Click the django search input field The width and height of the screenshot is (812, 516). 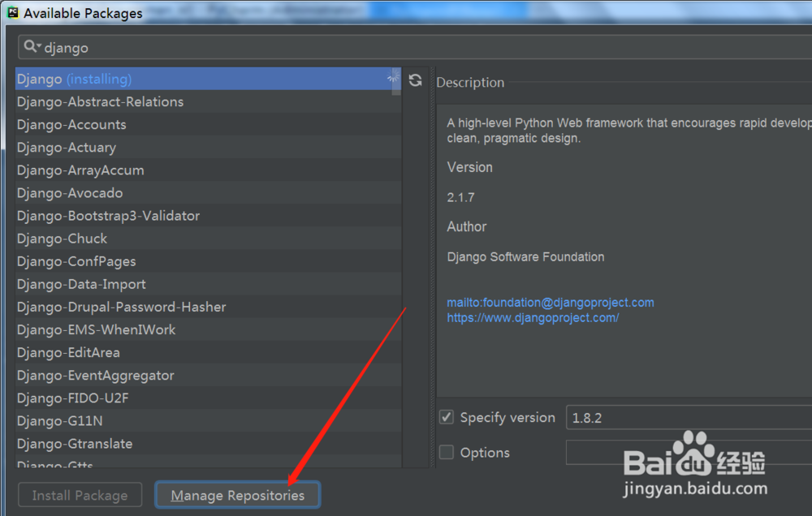[x=414, y=48]
